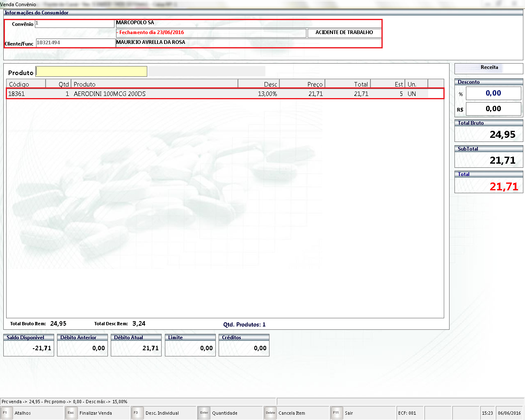Click the Delete Cancela Item key icon
Screen dimensions: 525x420
pyautogui.click(x=270, y=413)
